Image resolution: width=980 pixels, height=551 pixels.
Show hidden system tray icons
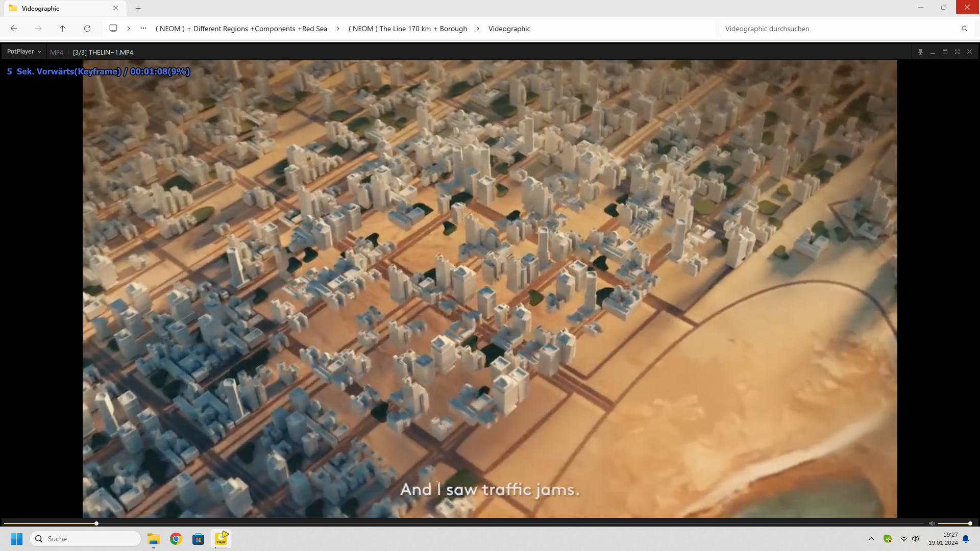(871, 539)
